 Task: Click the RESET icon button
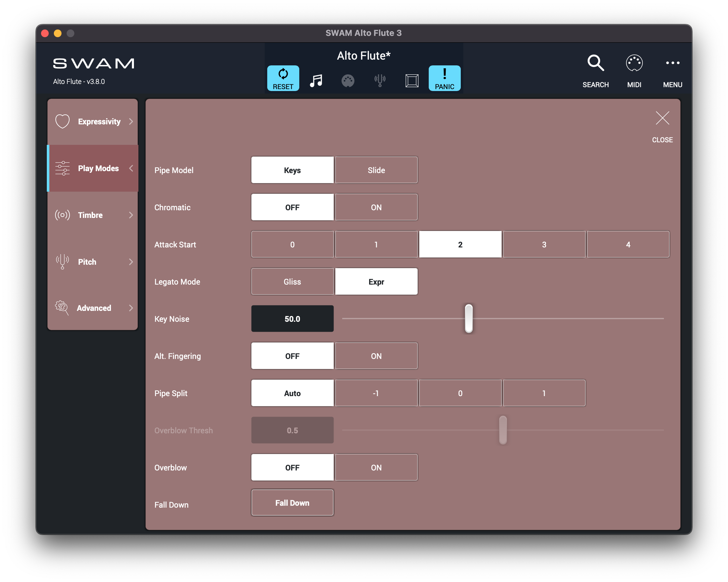coord(283,78)
